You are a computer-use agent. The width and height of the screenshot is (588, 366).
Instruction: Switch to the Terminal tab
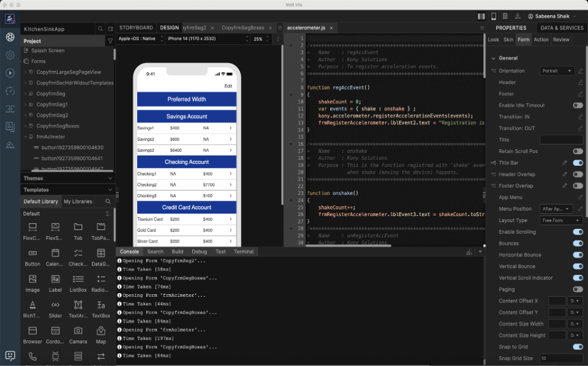coord(243,252)
